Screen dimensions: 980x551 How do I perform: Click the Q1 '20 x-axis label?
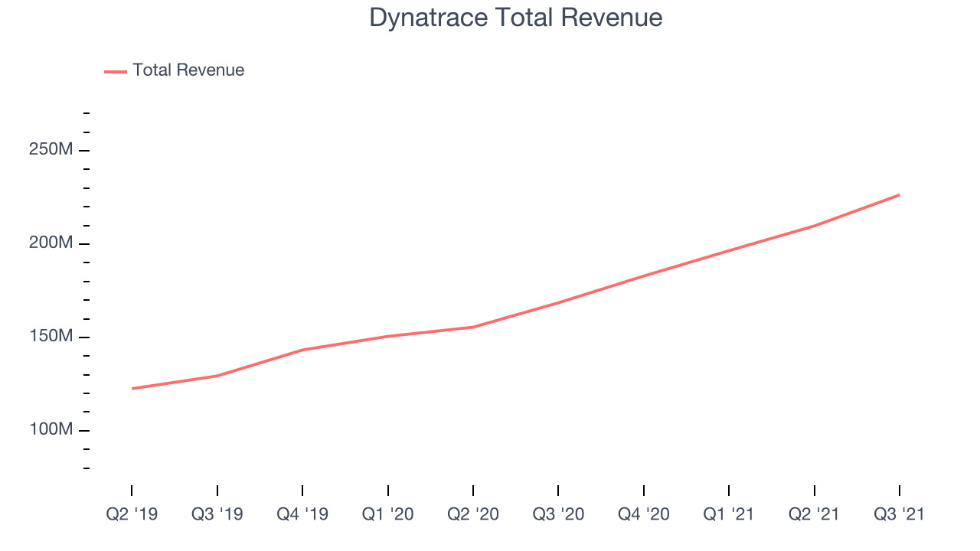pyautogui.click(x=388, y=514)
